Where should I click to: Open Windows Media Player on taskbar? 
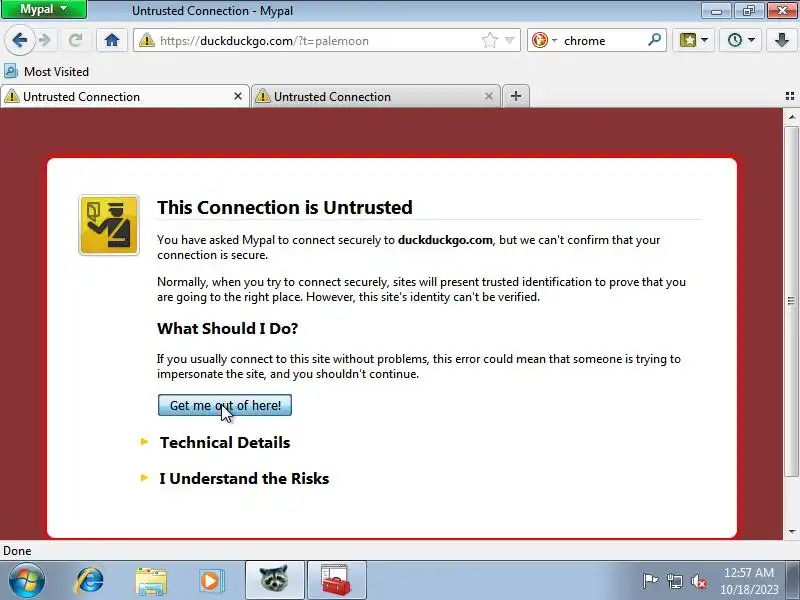[x=211, y=581]
